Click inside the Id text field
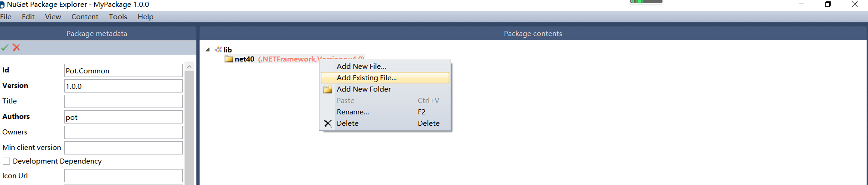 click(x=123, y=71)
